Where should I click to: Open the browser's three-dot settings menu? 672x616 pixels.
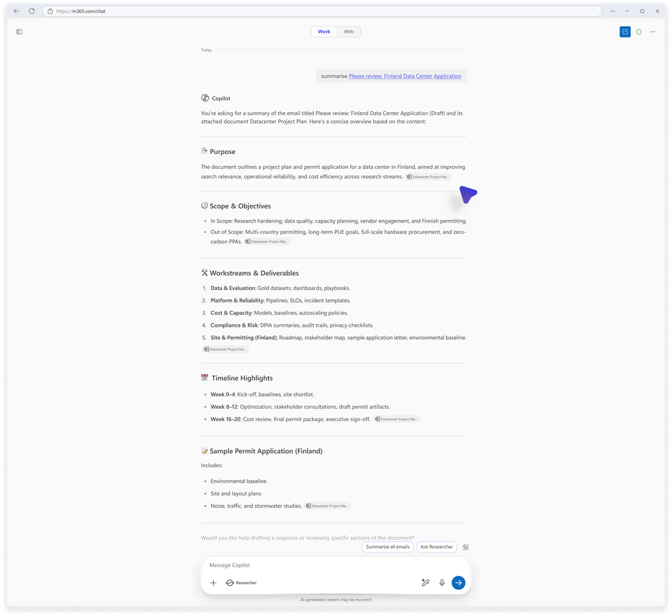tap(612, 11)
